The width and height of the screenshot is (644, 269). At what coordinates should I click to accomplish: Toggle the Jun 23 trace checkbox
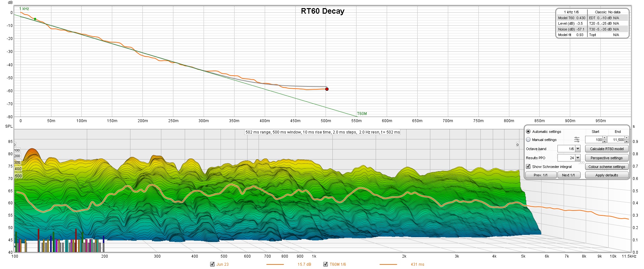[212, 264]
